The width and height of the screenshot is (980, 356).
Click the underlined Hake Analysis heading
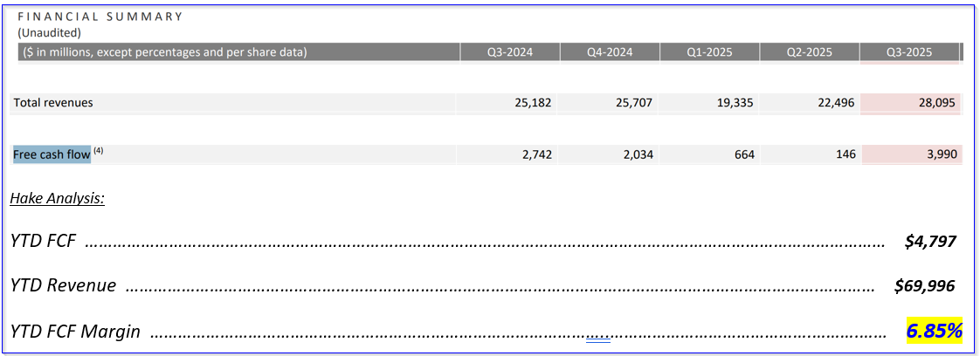coord(58,199)
